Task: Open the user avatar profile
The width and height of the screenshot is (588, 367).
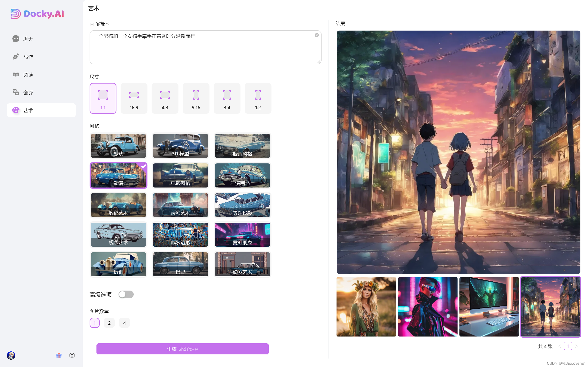Action: coord(11,355)
